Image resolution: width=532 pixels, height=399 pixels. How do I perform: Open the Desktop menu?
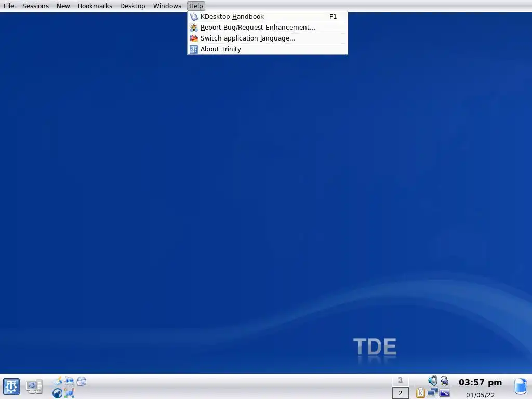click(x=132, y=6)
